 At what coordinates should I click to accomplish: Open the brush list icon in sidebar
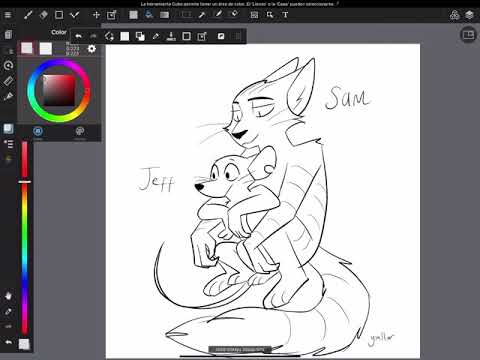[x=8, y=144]
